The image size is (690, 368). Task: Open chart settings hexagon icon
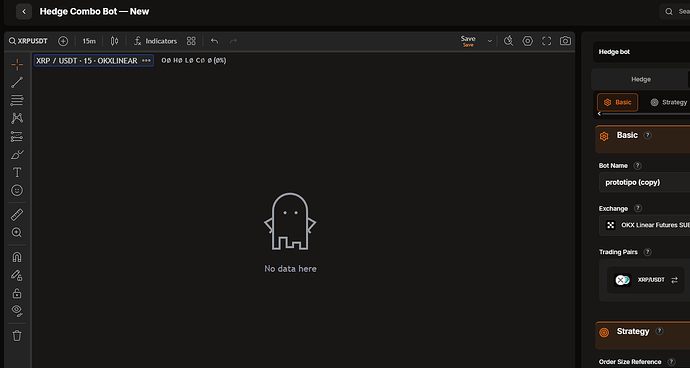pyautogui.click(x=528, y=41)
